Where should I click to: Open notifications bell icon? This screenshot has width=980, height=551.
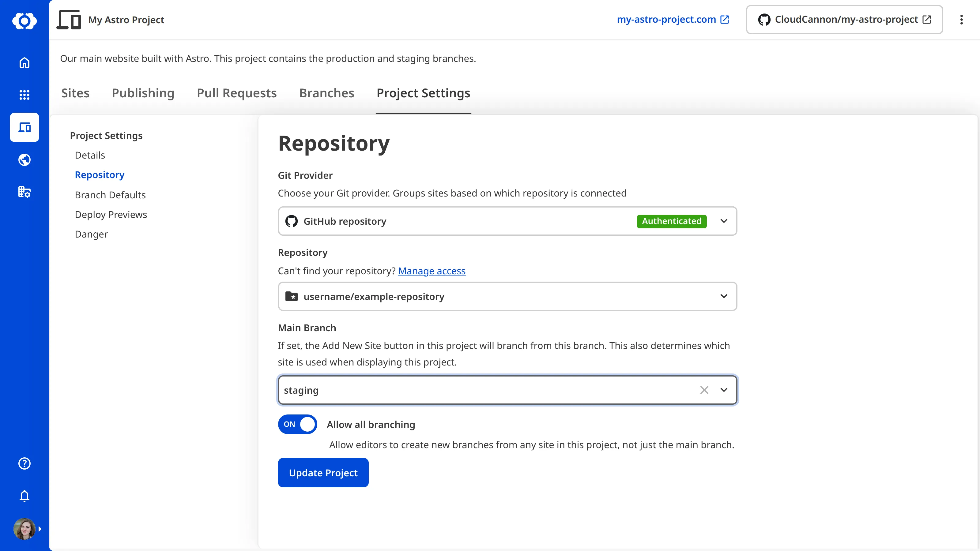pos(24,496)
